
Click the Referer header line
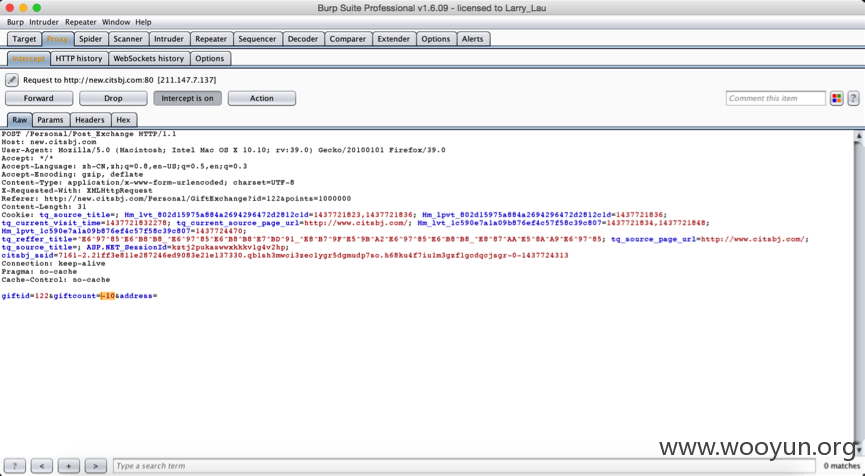[176, 199]
